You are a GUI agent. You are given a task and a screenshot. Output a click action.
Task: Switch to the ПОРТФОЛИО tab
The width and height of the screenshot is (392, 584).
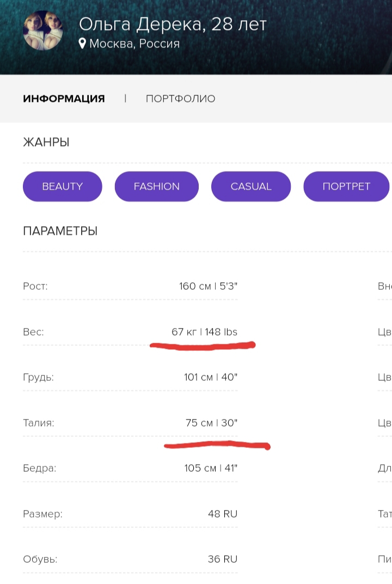(x=180, y=99)
